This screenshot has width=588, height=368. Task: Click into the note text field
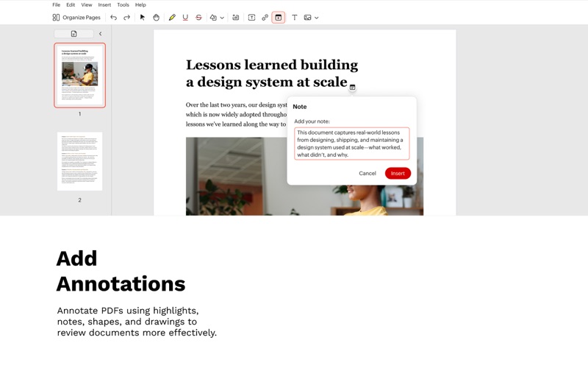pos(352,144)
